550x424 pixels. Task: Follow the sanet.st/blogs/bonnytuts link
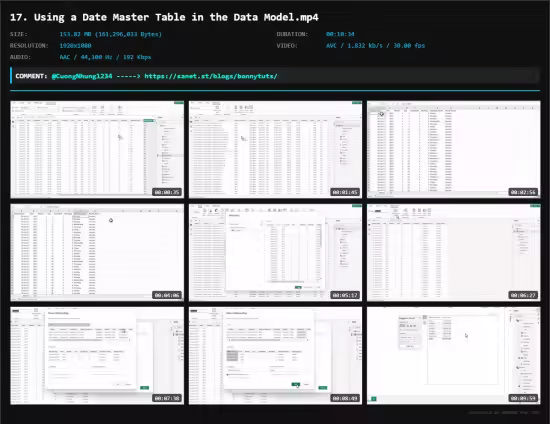tap(211, 76)
